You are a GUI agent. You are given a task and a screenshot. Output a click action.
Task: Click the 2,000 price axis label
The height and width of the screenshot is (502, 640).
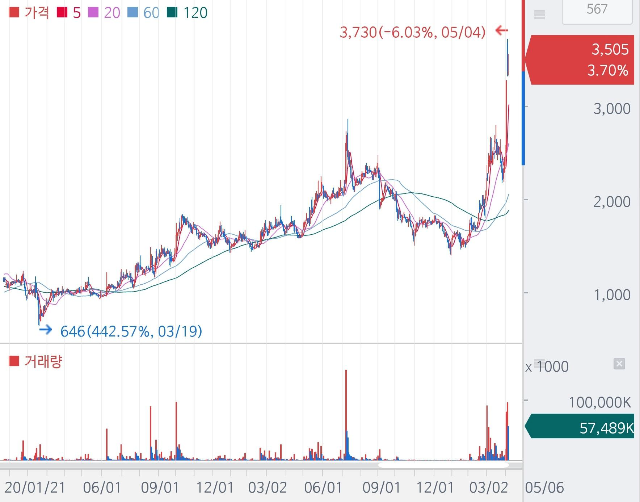click(x=612, y=202)
